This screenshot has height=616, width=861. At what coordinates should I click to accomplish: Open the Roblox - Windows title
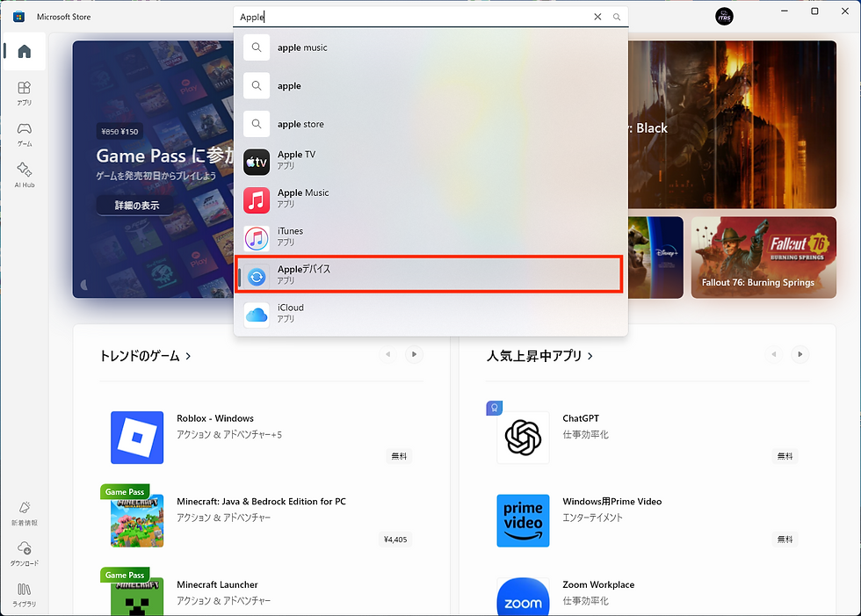(215, 418)
